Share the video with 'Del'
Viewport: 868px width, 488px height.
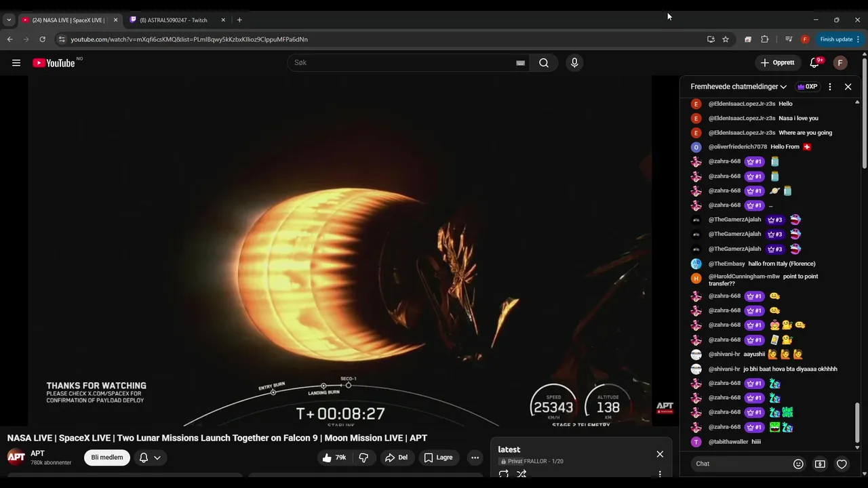click(x=396, y=457)
